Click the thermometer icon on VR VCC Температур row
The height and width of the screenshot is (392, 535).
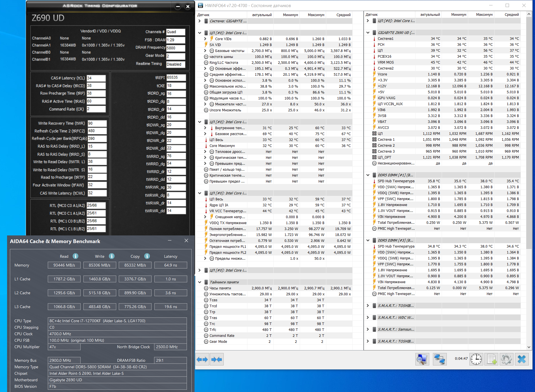click(206, 211)
